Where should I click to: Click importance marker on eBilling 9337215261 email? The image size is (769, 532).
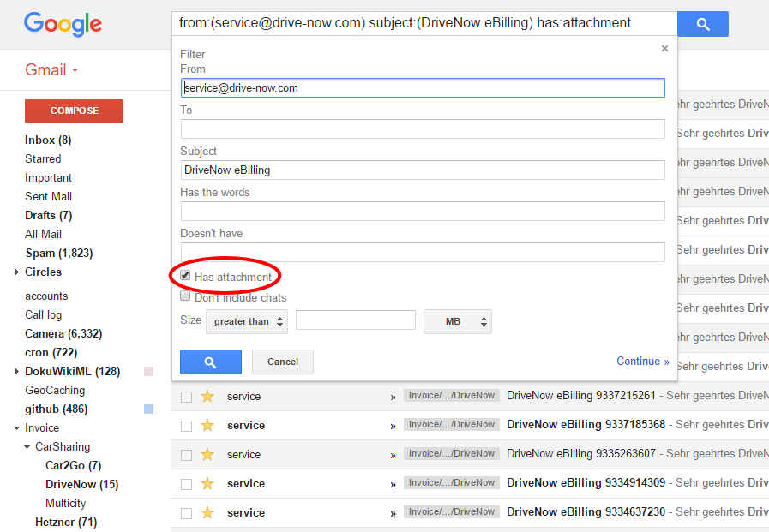(393, 398)
